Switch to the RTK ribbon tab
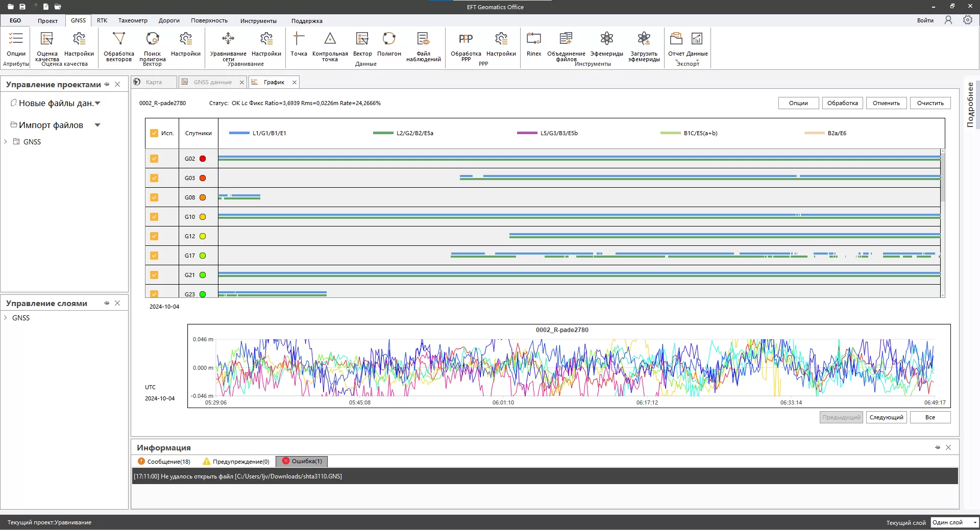The width and height of the screenshot is (980, 530). (x=102, y=20)
